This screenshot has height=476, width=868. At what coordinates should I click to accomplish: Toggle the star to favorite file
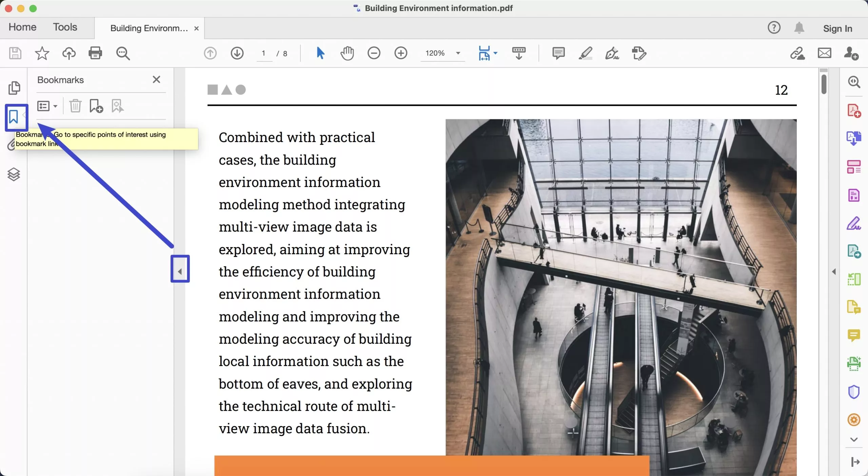pyautogui.click(x=42, y=53)
